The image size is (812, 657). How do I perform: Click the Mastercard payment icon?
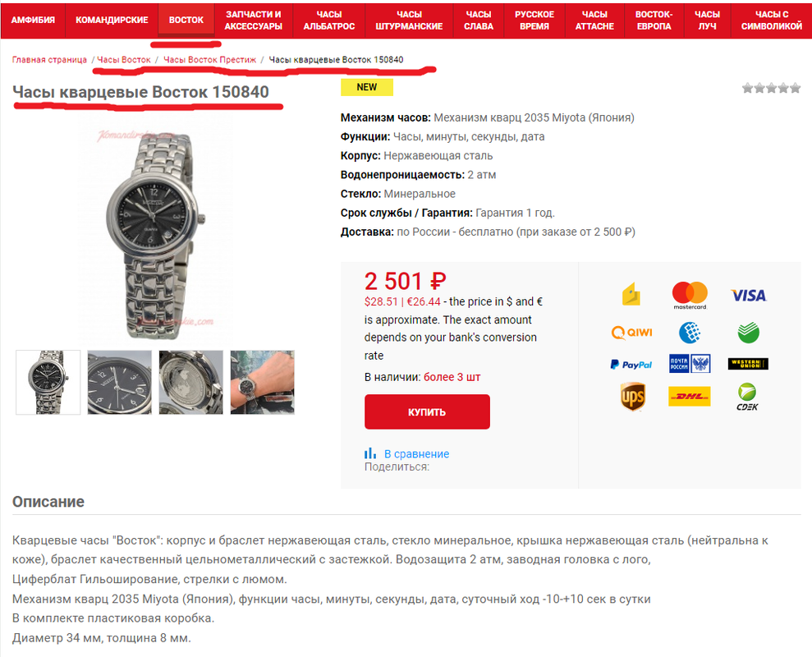pos(690,296)
